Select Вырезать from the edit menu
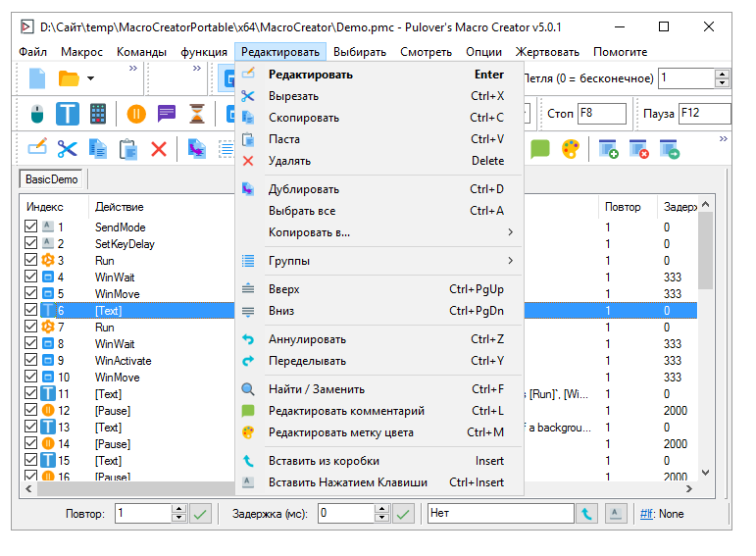 tap(378, 96)
